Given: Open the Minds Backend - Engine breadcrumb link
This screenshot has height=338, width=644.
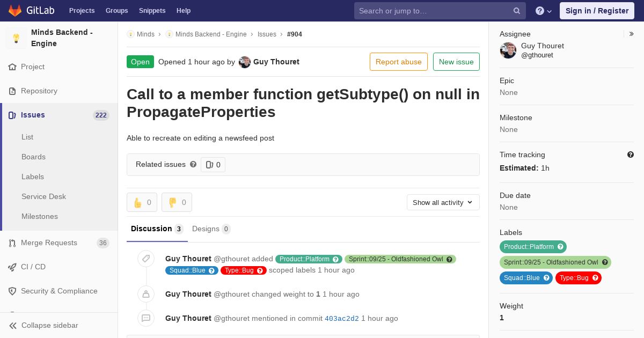Looking at the screenshot, I should (211, 34).
